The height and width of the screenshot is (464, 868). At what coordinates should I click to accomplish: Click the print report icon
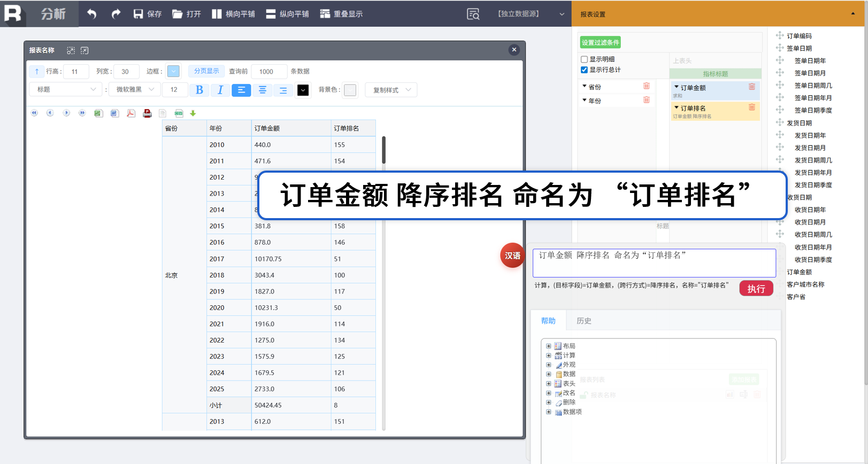pos(147,113)
